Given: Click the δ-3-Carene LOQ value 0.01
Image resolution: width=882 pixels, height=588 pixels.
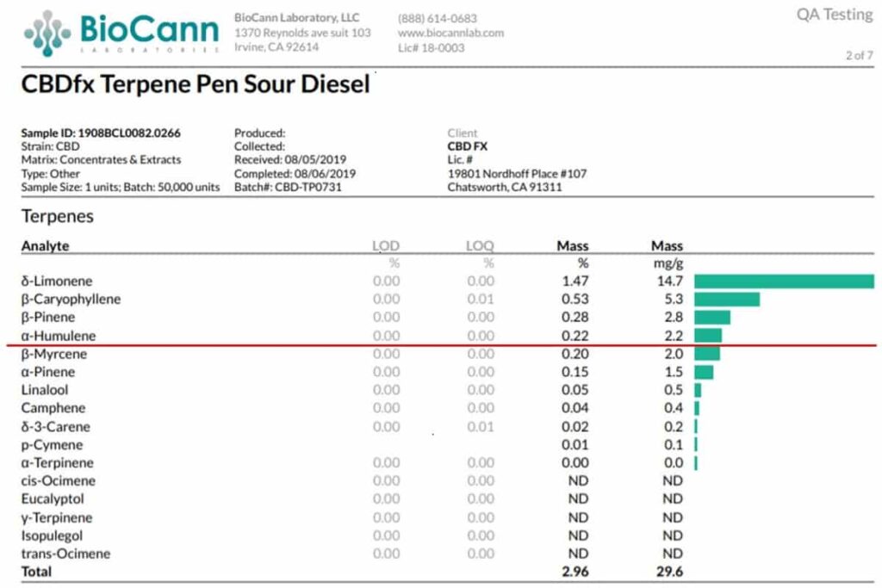Looking at the screenshot, I should pos(481,427).
